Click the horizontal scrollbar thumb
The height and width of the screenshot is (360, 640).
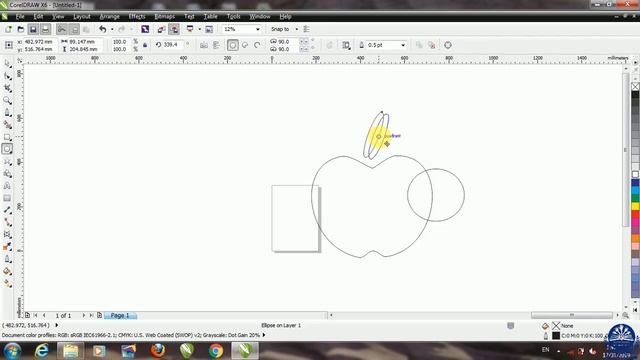[571, 315]
